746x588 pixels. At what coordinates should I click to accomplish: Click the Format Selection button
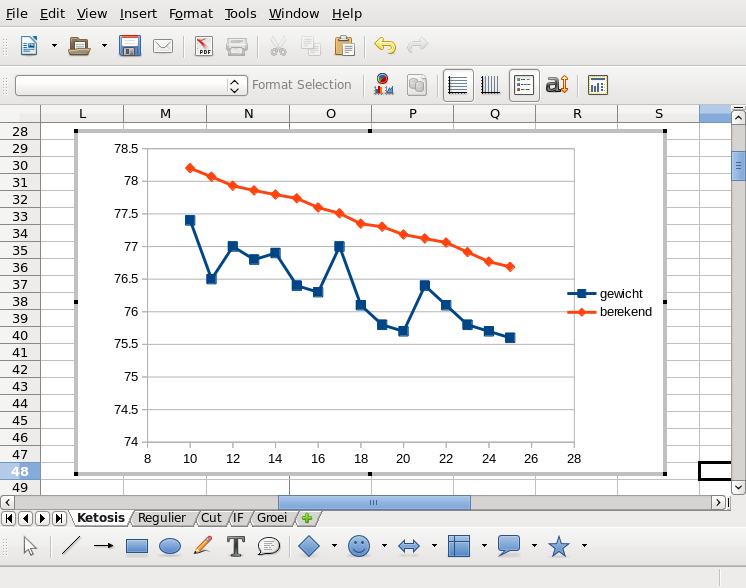tap(302, 85)
